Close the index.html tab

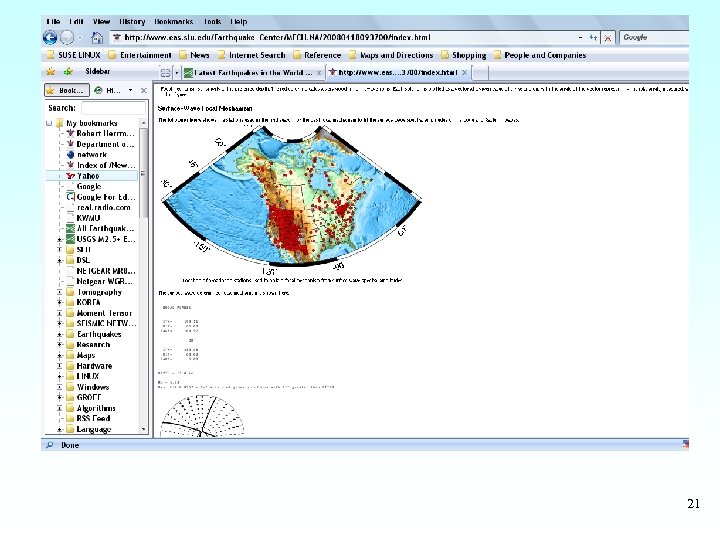point(466,72)
